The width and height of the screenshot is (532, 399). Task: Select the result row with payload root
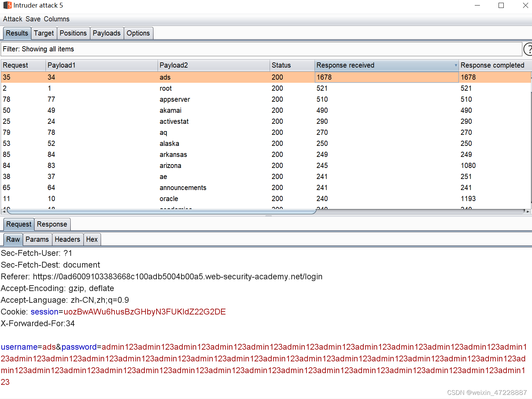tap(266, 88)
